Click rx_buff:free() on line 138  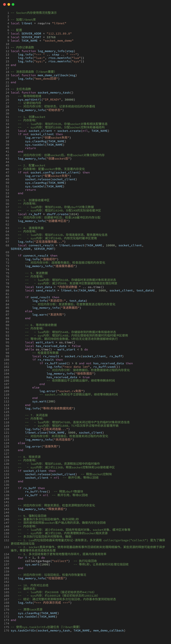pyautogui.click(x=38, y=492)
